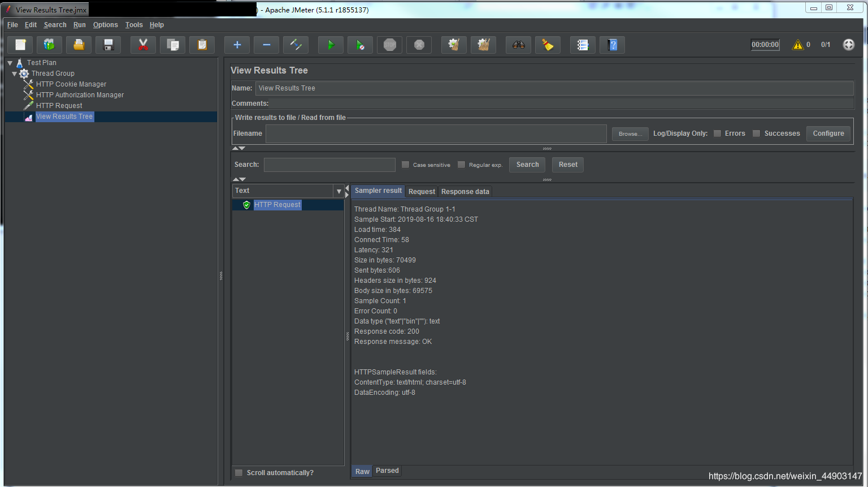Viewport: 868px width, 487px height.
Task: Open the Run menu
Action: (80, 25)
